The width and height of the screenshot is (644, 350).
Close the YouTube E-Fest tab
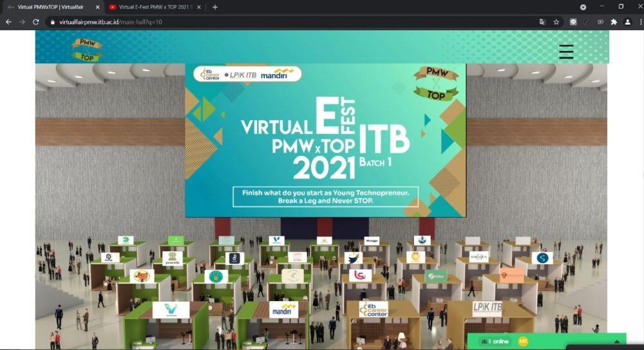(x=199, y=7)
